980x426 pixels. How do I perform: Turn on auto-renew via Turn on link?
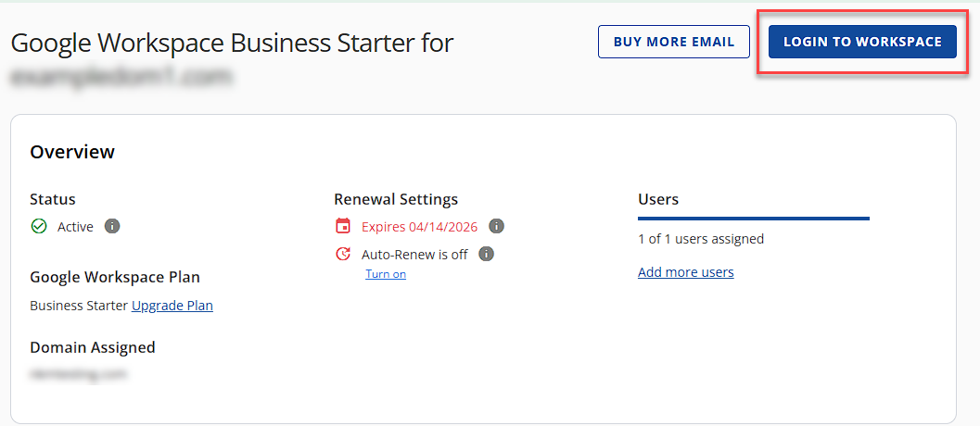point(386,274)
